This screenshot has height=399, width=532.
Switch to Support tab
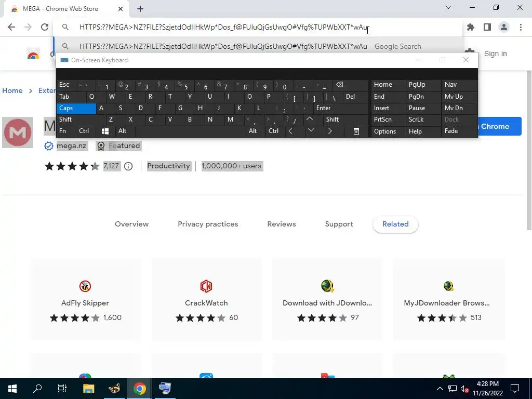click(339, 224)
